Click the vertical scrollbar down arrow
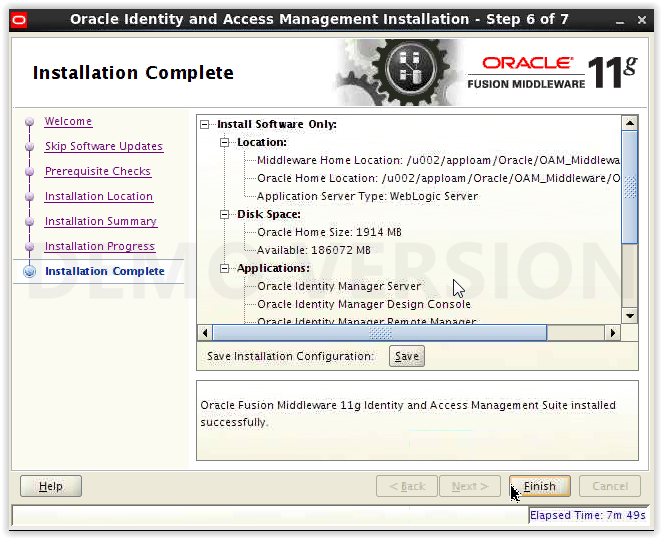The image size is (662, 539). point(629,315)
